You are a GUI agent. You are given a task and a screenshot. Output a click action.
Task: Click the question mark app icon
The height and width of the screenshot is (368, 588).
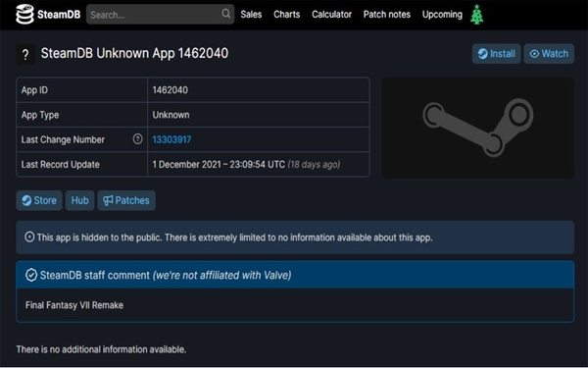pos(25,54)
